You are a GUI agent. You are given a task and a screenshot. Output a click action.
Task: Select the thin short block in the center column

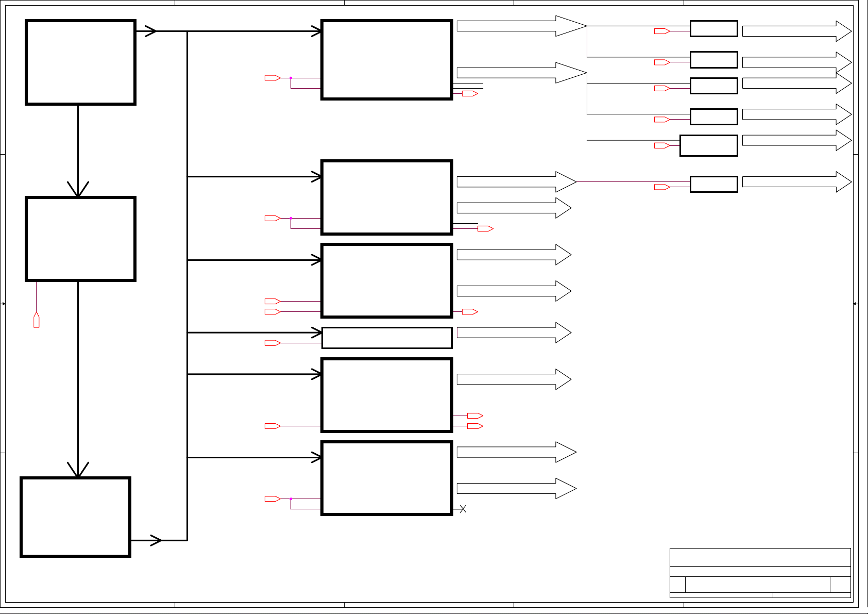click(387, 338)
